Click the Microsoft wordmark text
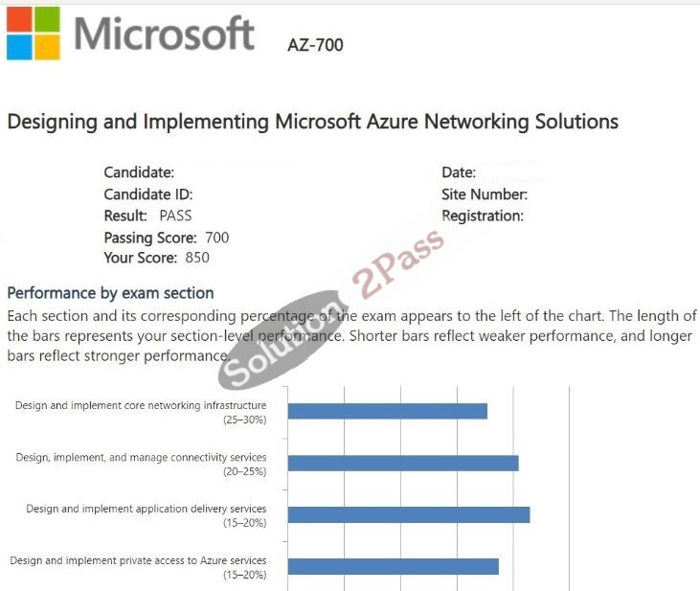The height and width of the screenshot is (591, 700). tap(164, 34)
